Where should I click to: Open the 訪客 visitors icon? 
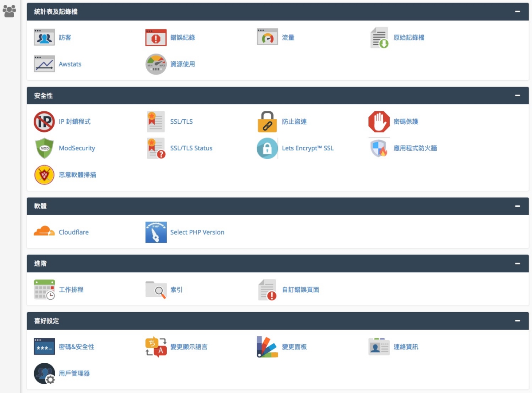[x=44, y=38]
